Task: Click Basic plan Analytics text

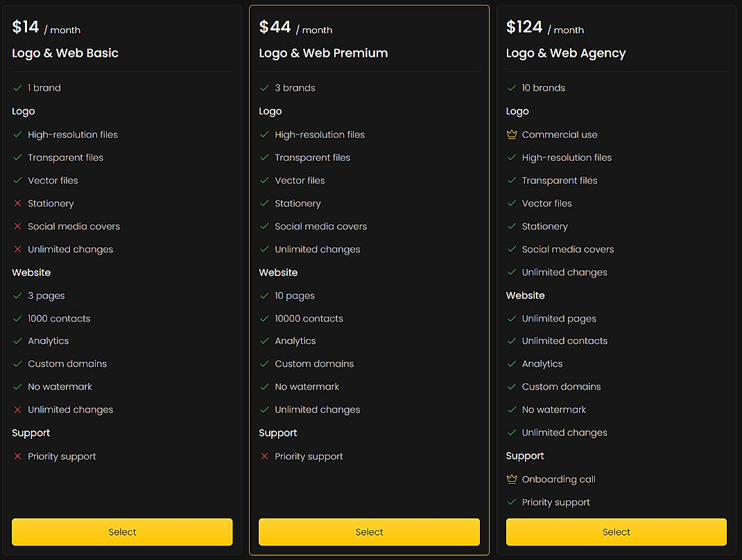Action: click(x=49, y=341)
